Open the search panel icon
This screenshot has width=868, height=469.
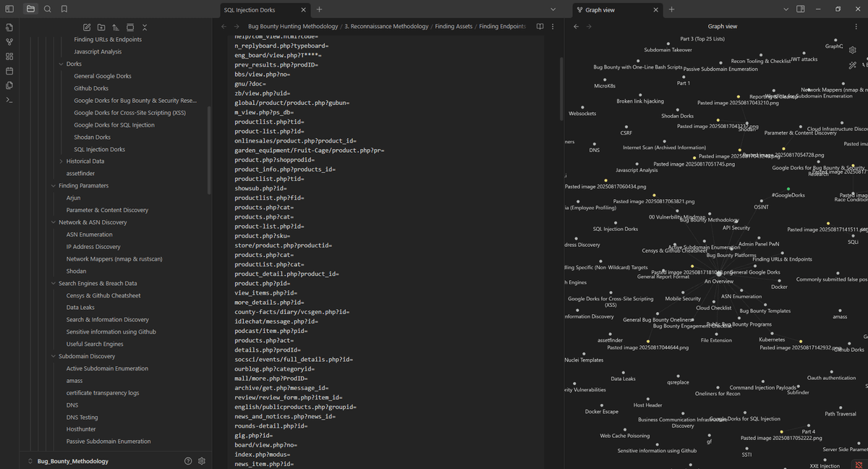[x=48, y=9]
